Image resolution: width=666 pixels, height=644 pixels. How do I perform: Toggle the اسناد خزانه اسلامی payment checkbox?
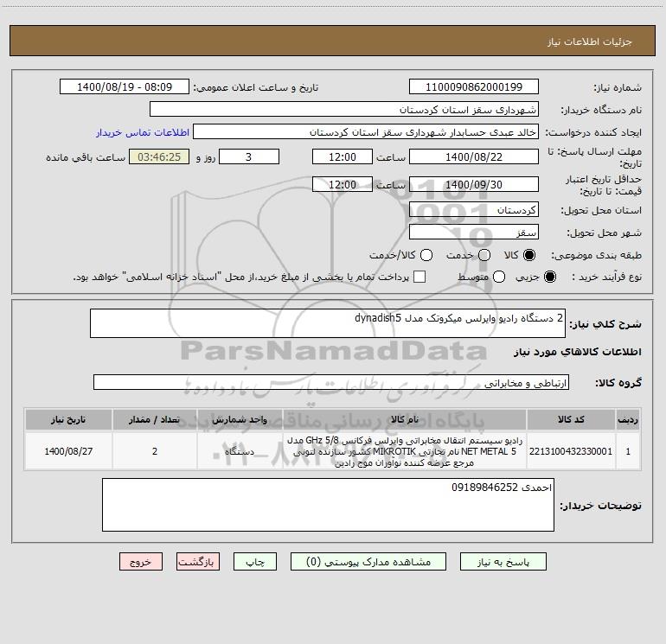pos(419,277)
